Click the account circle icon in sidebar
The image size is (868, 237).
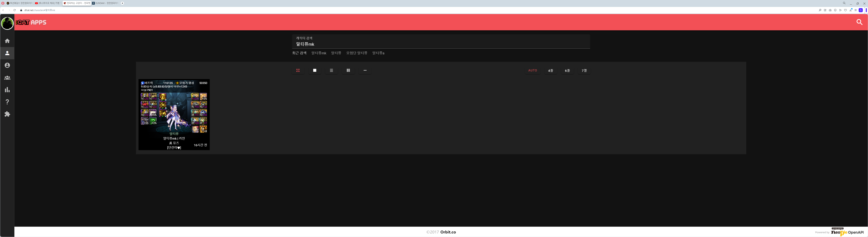[7, 65]
